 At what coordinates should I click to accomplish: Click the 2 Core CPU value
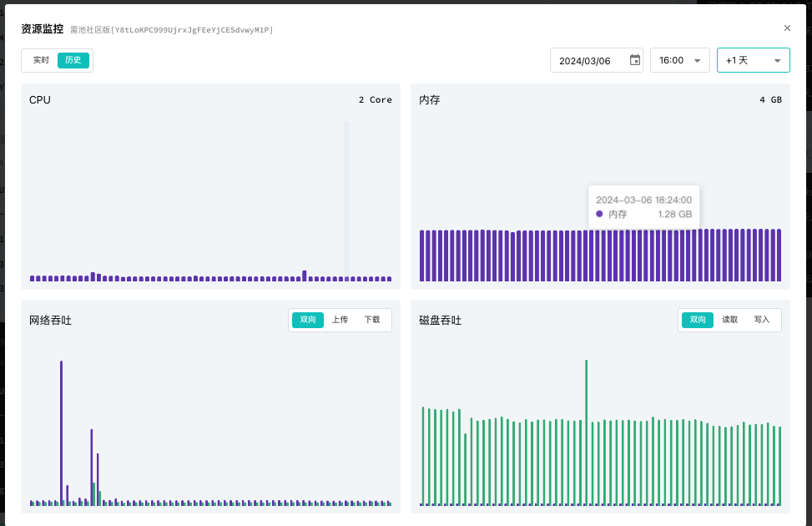375,99
